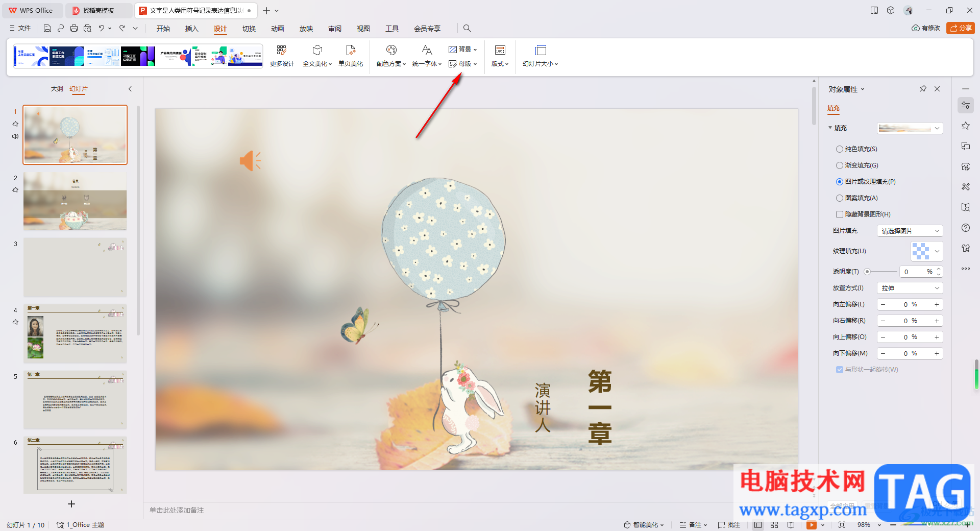The image size is (980, 531).
Task: Switch to slide sorter view
Action: click(774, 525)
